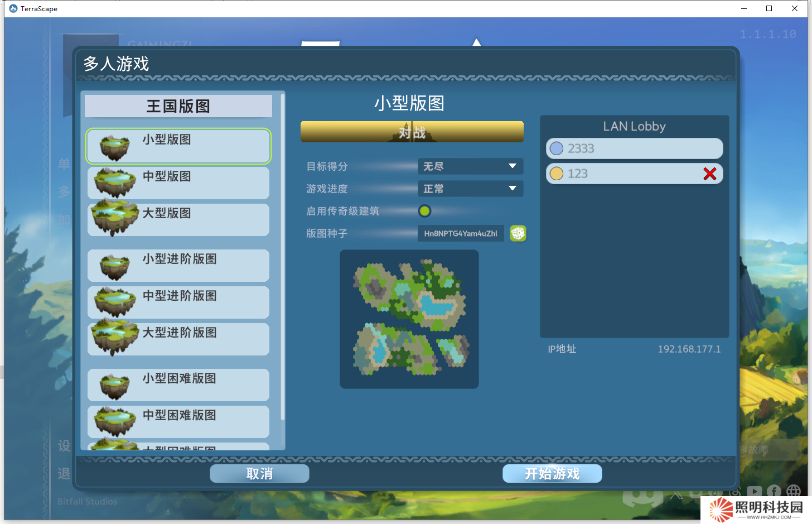Open the 目标得分 dropdown showing 无尽

coord(470,166)
